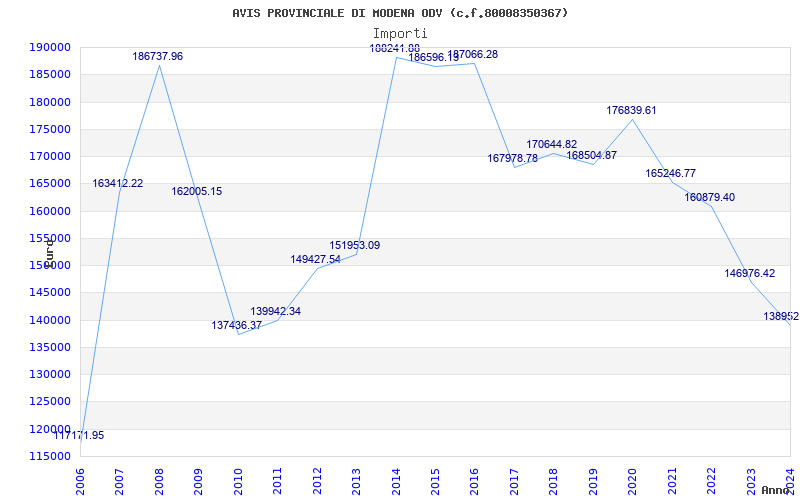
Task: Click the year 2021 axis label
Action: tap(671, 481)
